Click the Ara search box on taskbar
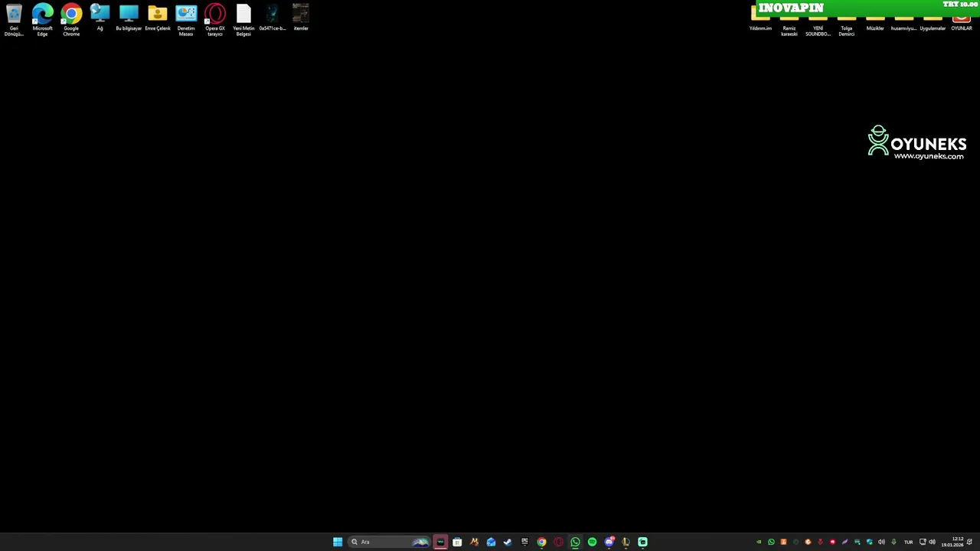The height and width of the screenshot is (551, 980). click(389, 542)
